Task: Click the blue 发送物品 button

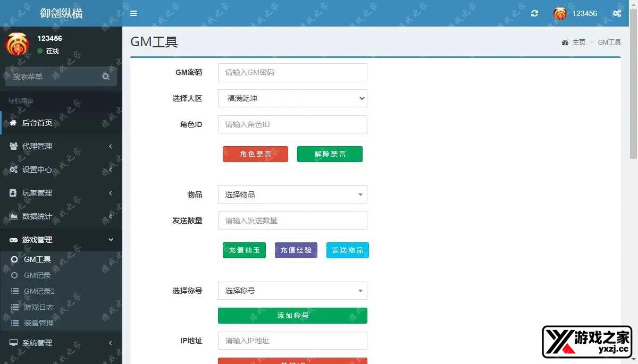Action: tap(348, 250)
